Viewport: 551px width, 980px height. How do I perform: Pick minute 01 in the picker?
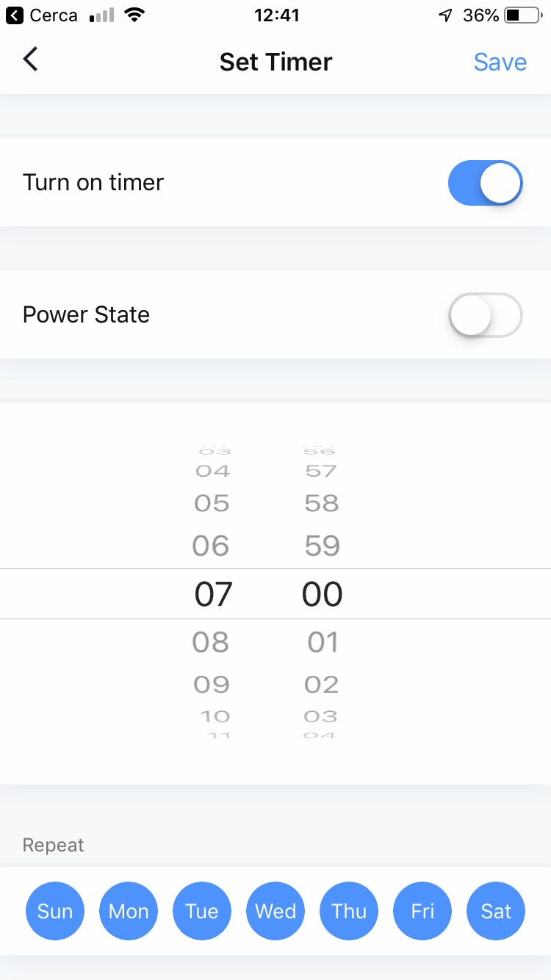323,643
